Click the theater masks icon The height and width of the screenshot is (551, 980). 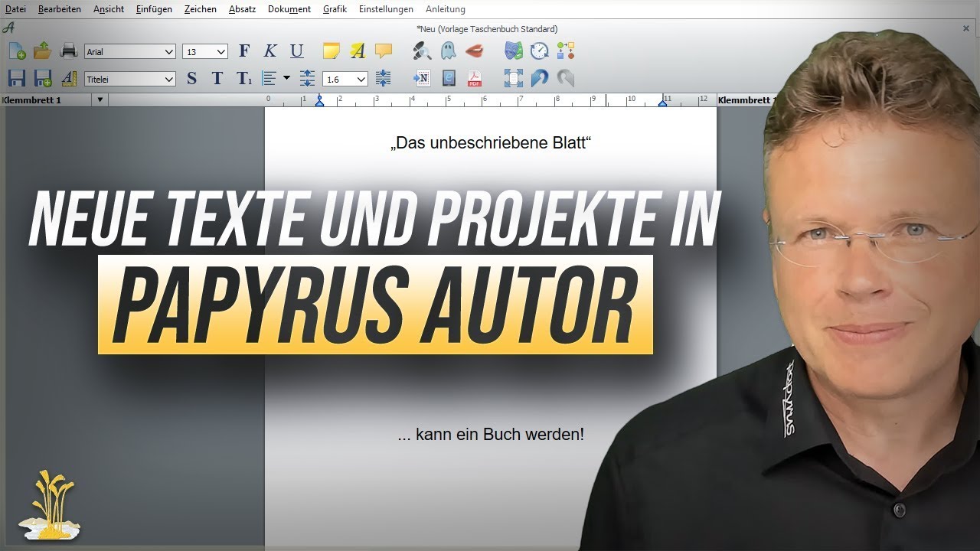514,51
